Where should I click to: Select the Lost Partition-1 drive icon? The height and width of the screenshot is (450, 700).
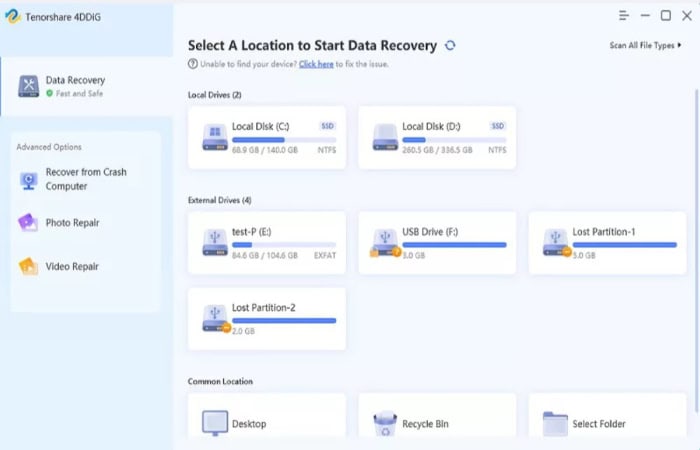coord(556,242)
